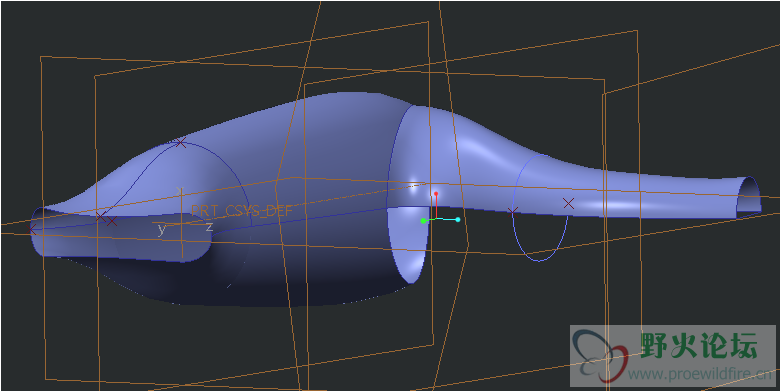Select the open right end of the tail tube
Viewport: 781px width, 392px height.
tap(749, 196)
